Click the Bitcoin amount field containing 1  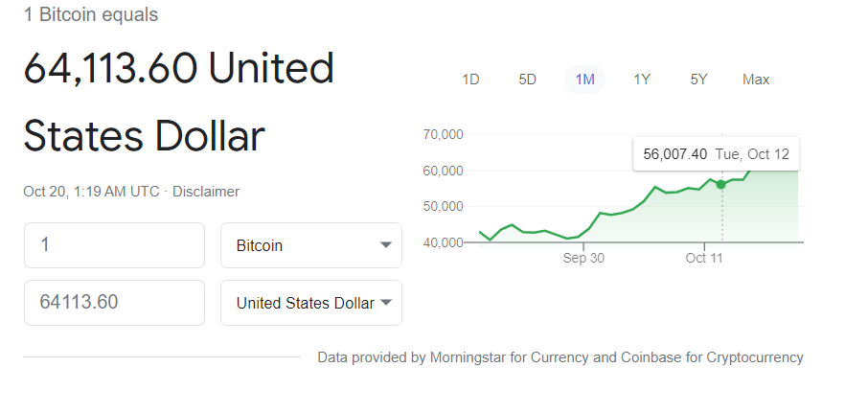(114, 245)
